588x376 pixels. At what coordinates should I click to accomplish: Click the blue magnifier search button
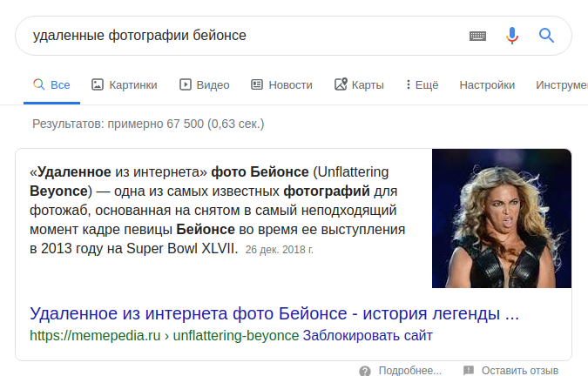(546, 36)
